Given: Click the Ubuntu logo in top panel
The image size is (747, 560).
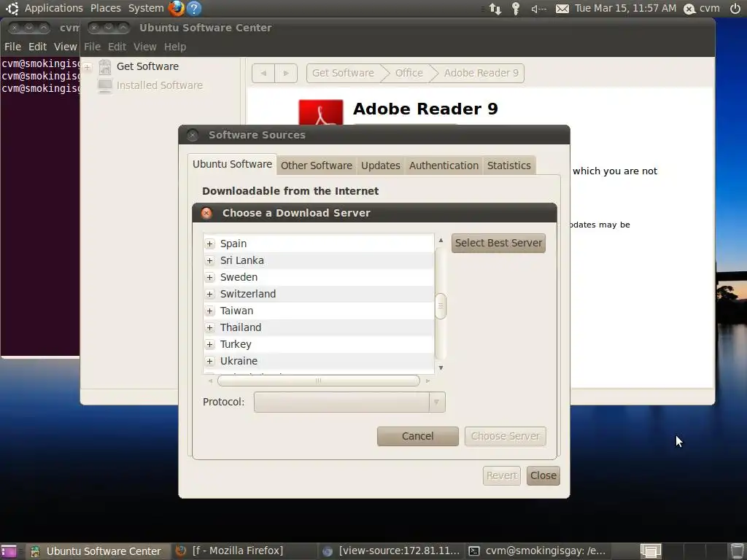Looking at the screenshot, I should (x=12, y=8).
